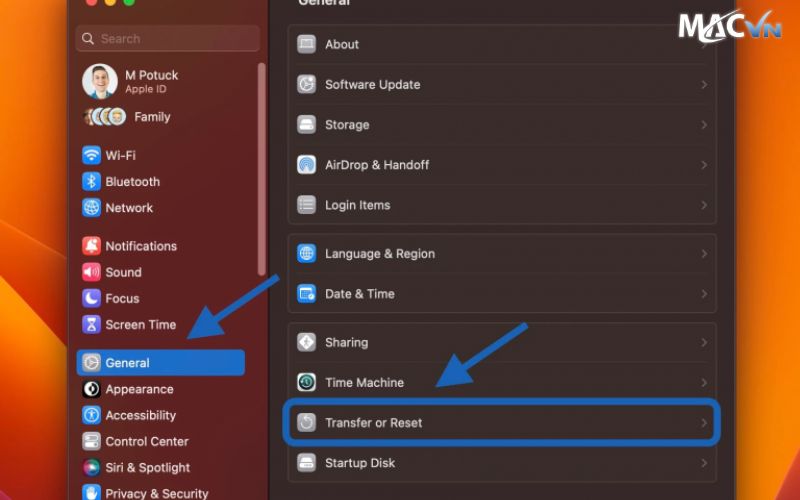
Task: Select Wi-Fi label in sidebar
Action: pyautogui.click(x=120, y=155)
